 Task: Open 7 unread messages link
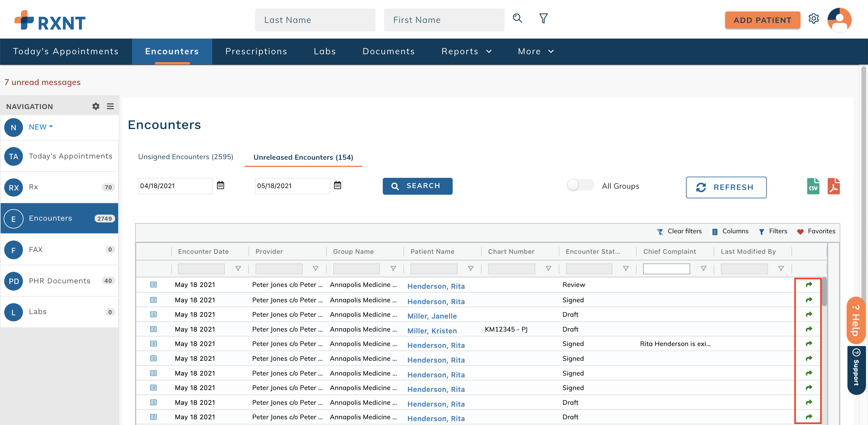[42, 83]
